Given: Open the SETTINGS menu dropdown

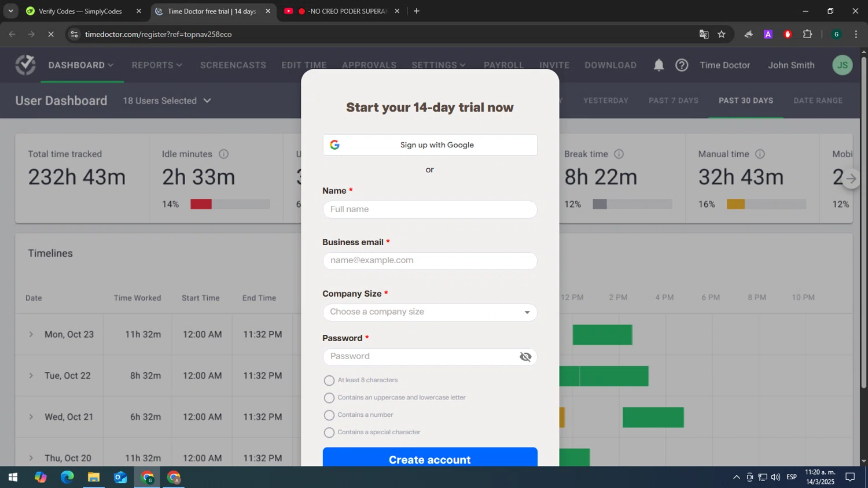Looking at the screenshot, I should 439,65.
